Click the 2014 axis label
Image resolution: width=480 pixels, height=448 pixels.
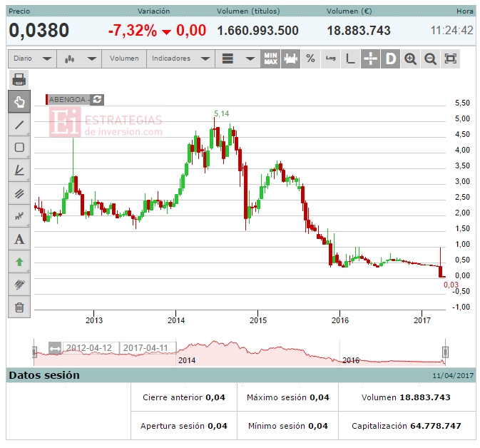pos(176,320)
